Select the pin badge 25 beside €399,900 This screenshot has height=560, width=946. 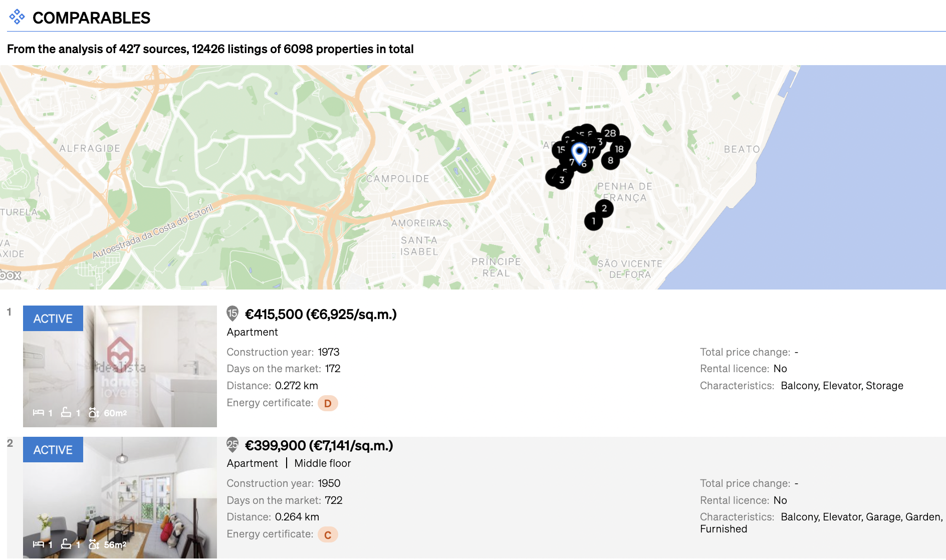pos(233,445)
